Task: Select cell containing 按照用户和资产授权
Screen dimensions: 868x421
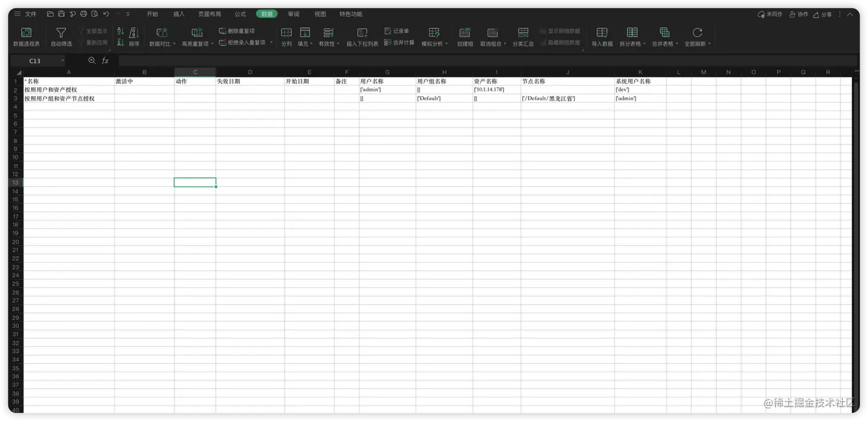Action: point(69,90)
